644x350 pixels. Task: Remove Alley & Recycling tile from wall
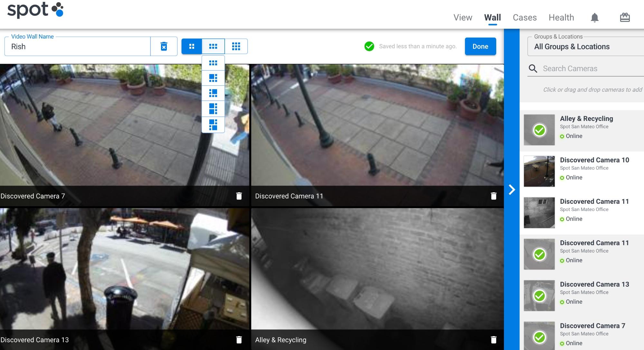[x=494, y=340]
